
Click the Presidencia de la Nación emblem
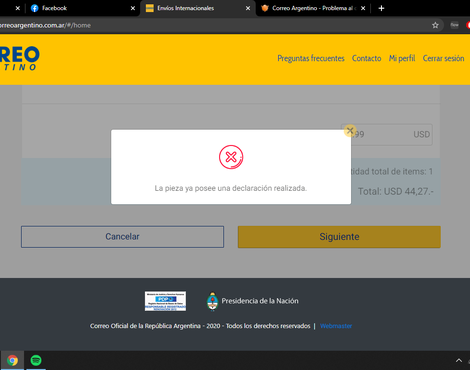point(212,301)
